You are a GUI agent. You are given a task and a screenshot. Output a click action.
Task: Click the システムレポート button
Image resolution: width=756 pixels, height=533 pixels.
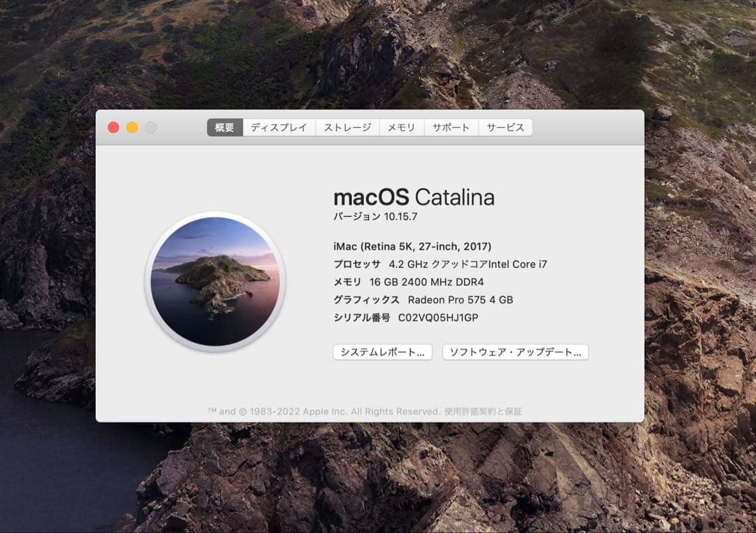[x=382, y=352]
